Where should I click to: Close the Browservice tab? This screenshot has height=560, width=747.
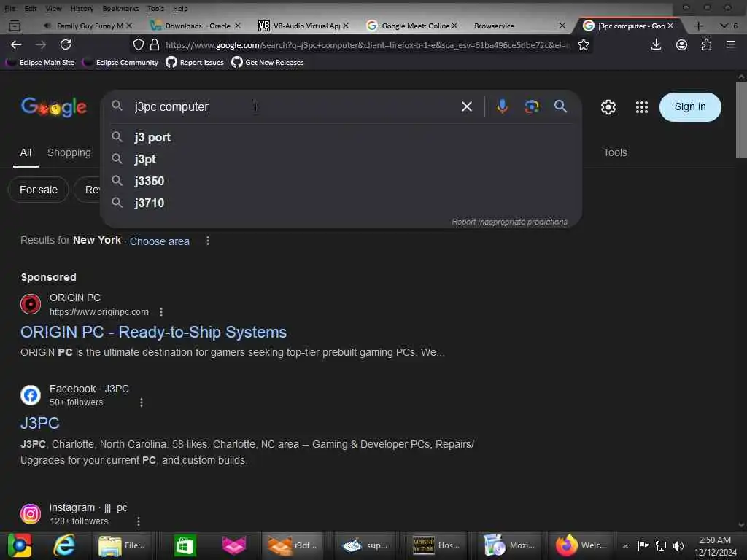[562, 26]
